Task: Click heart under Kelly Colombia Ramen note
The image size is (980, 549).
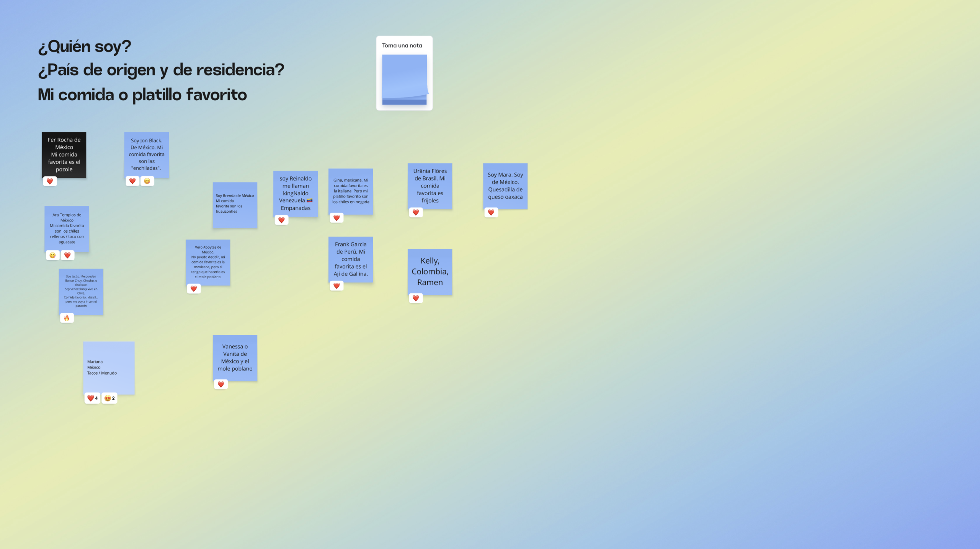Action: [416, 298]
